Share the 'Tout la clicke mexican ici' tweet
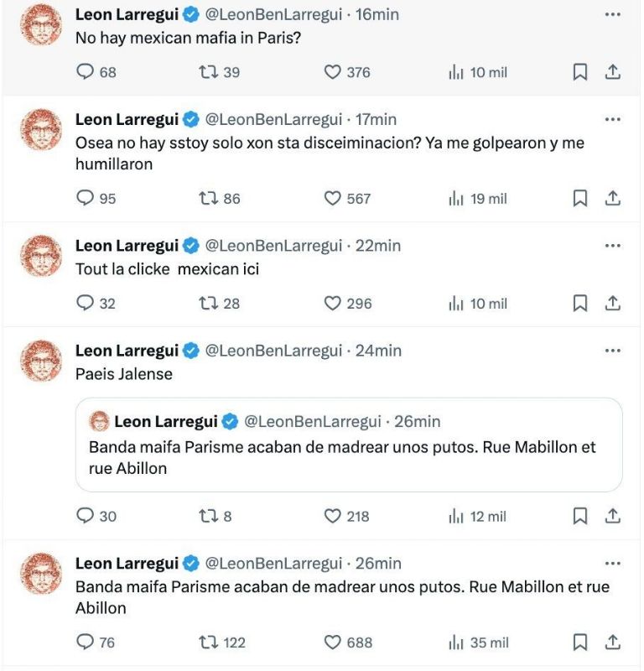This screenshot has width=644, height=671. 613,304
